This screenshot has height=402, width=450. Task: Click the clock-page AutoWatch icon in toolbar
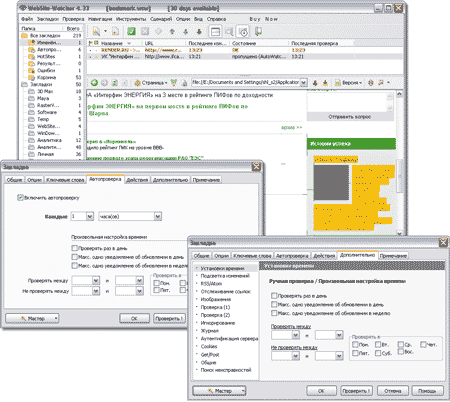pos(243,32)
